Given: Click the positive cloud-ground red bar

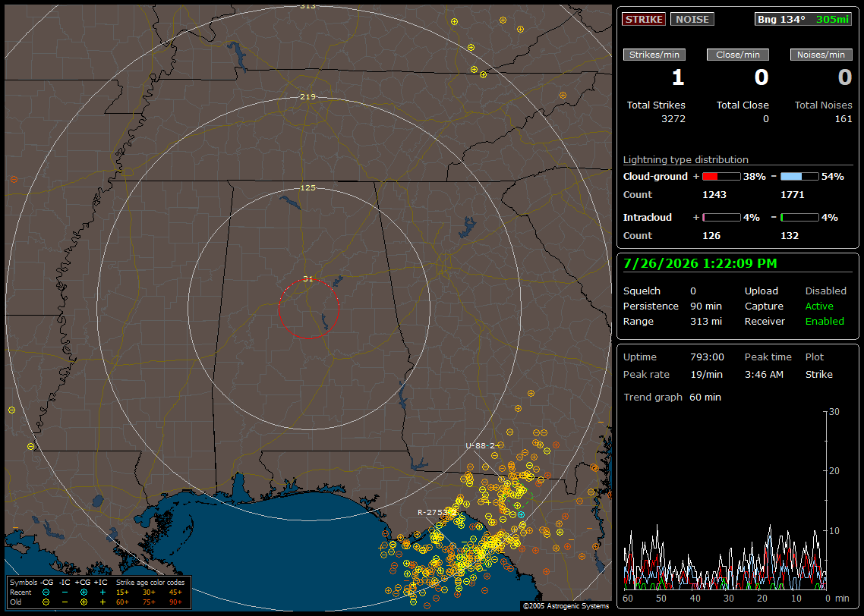Looking at the screenshot, I should 721,177.
